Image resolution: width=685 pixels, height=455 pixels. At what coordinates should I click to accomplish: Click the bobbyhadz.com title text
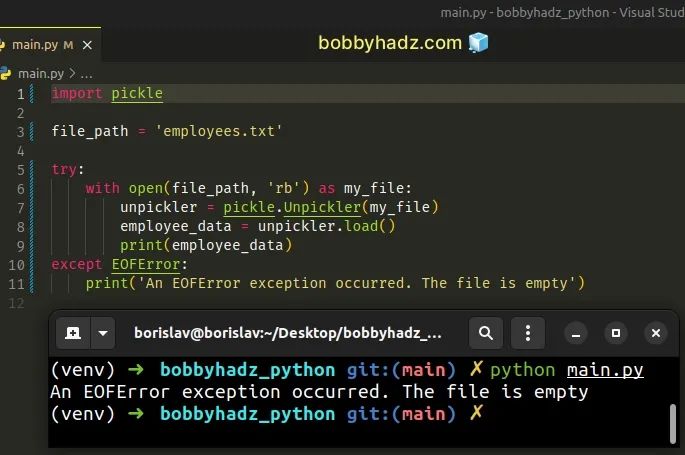click(390, 43)
